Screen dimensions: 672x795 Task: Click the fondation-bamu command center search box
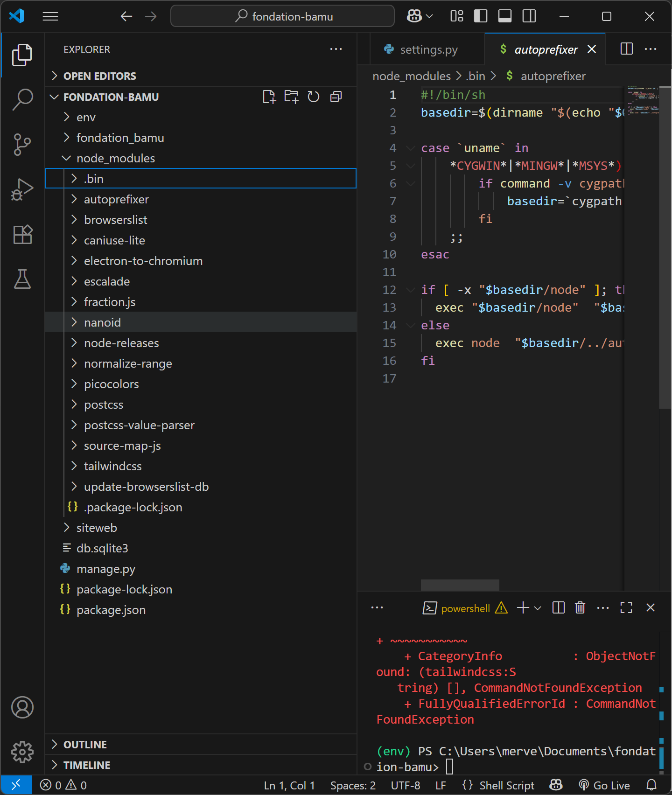(x=283, y=16)
